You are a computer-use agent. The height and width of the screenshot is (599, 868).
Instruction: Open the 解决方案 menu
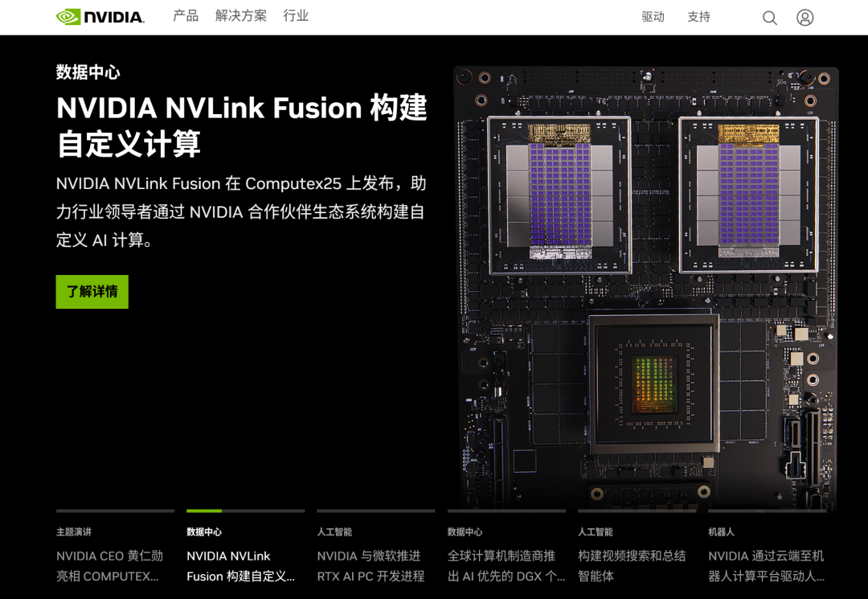[x=241, y=16]
